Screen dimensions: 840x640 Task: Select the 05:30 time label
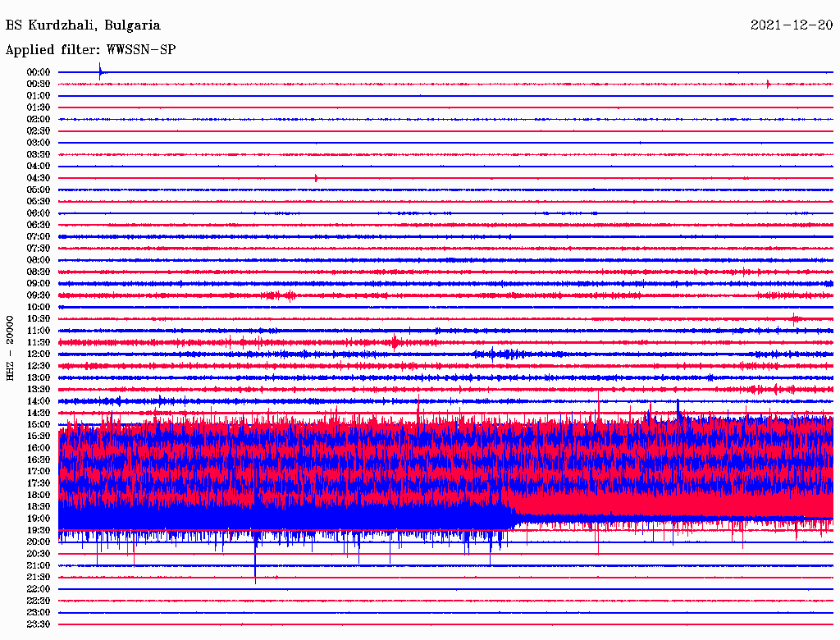(x=39, y=202)
